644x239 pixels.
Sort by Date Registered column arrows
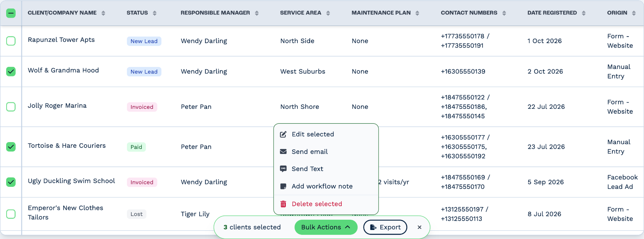(x=583, y=13)
